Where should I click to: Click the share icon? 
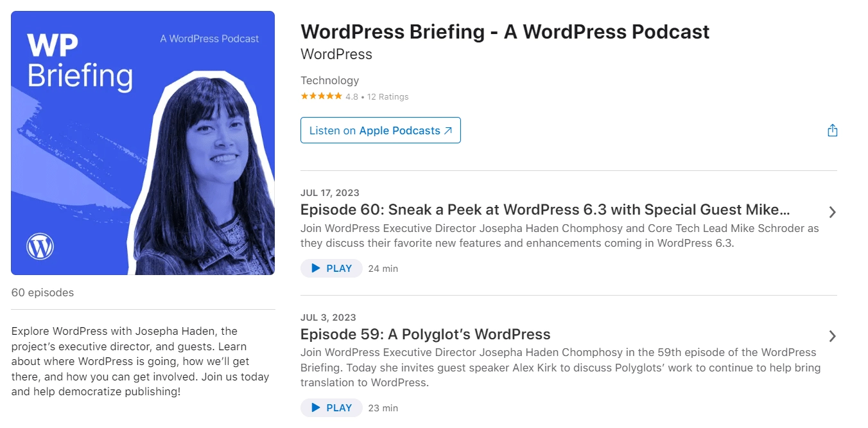coord(832,130)
